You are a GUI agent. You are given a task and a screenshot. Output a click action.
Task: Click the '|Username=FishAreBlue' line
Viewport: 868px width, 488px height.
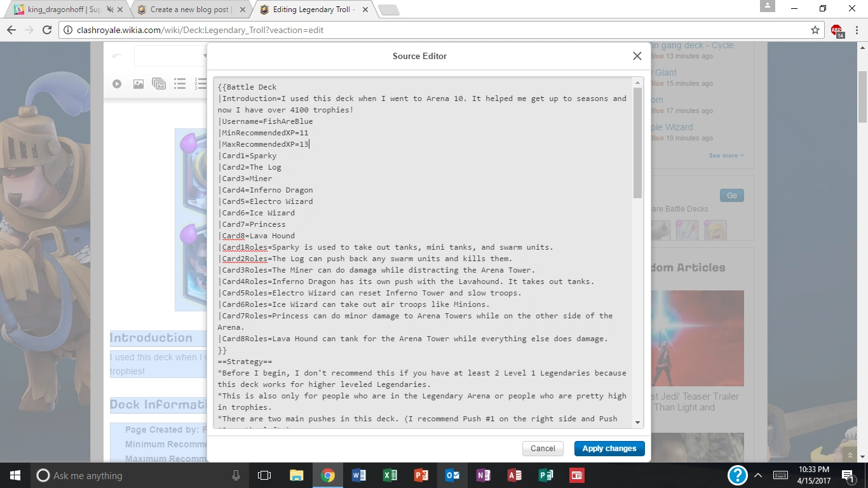265,121
